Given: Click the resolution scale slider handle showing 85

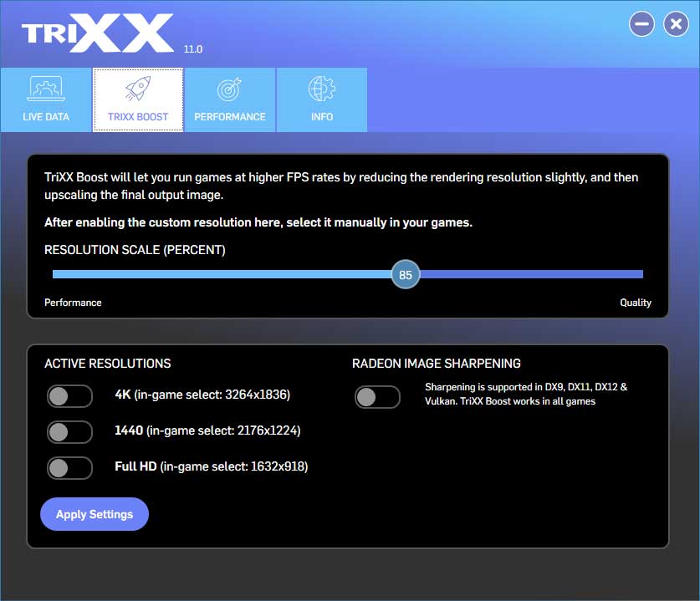Looking at the screenshot, I should click(406, 273).
